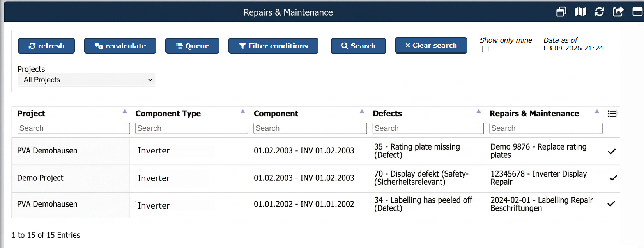Open the Queue list button
This screenshot has height=248, width=644.
192,46
